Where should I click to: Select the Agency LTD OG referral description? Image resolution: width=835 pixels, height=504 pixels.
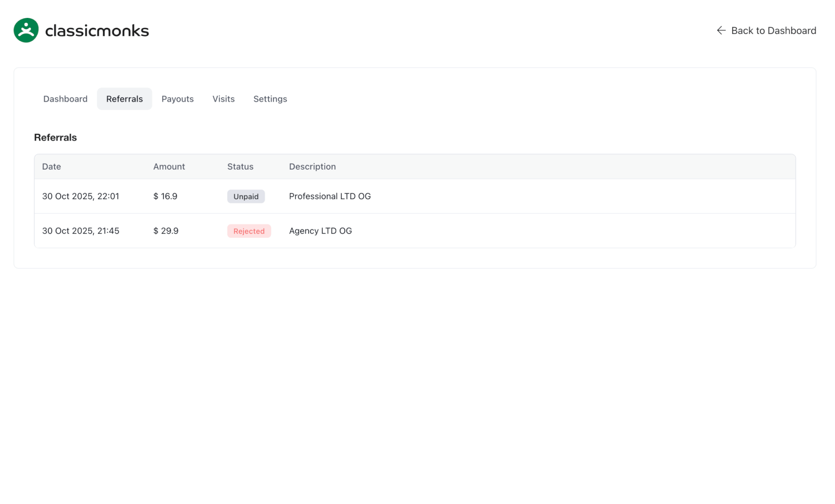tap(320, 231)
